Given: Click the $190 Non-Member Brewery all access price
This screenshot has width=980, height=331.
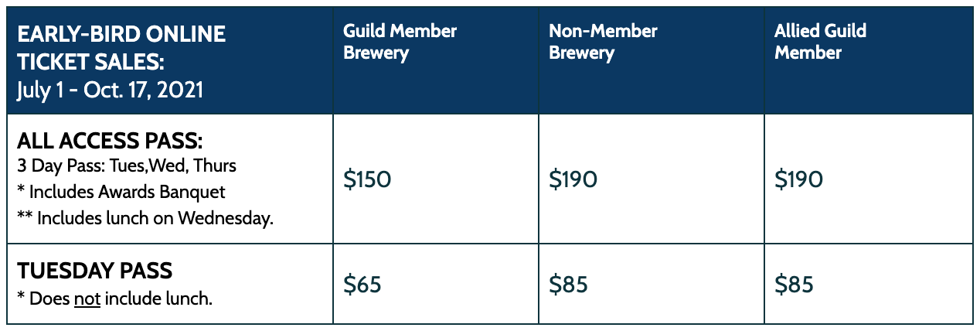Looking at the screenshot, I should [573, 179].
